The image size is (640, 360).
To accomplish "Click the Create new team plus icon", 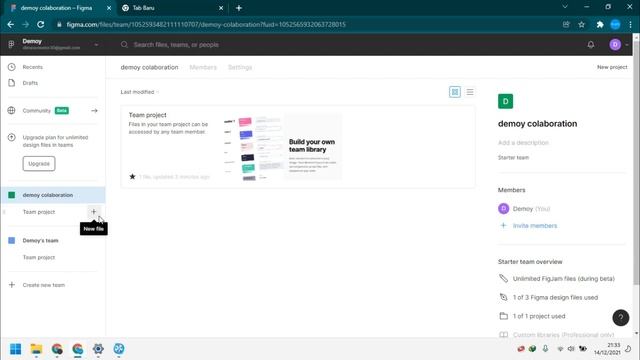I will (x=11, y=284).
